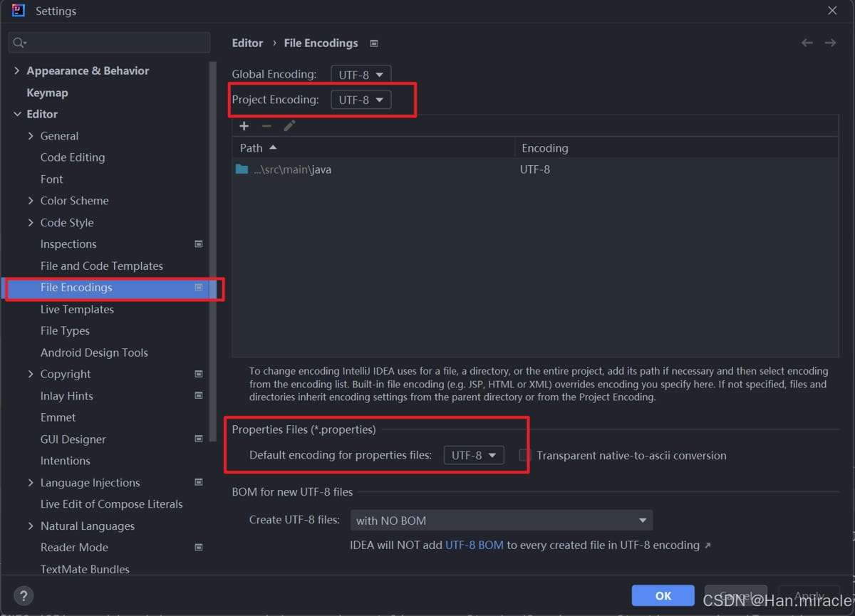Open properties files default encoding dropdown

473,455
